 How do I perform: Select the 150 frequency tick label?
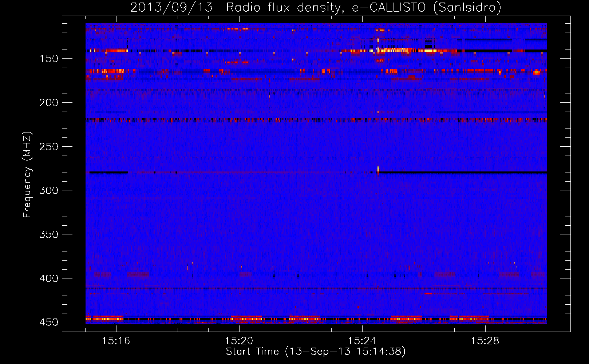(49, 59)
